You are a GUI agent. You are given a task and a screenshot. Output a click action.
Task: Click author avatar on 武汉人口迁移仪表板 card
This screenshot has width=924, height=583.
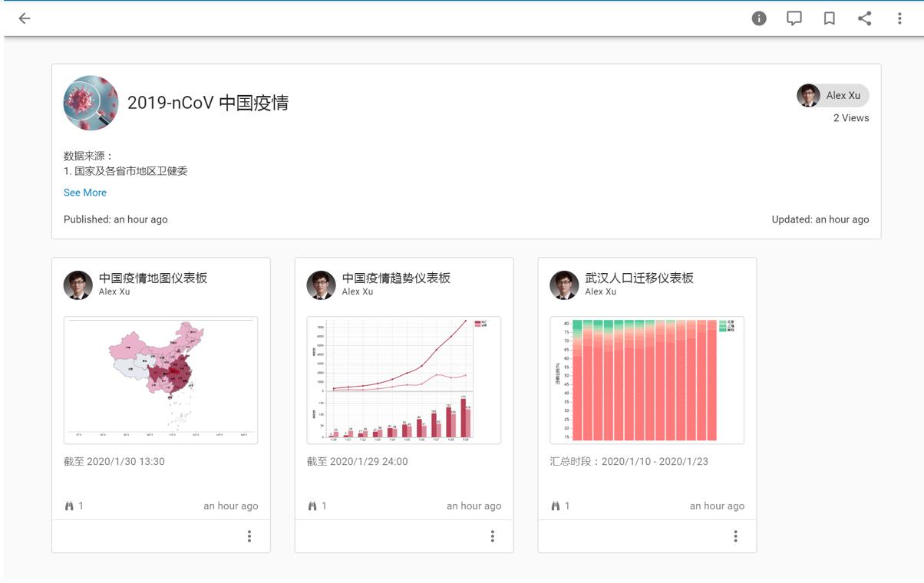click(564, 285)
